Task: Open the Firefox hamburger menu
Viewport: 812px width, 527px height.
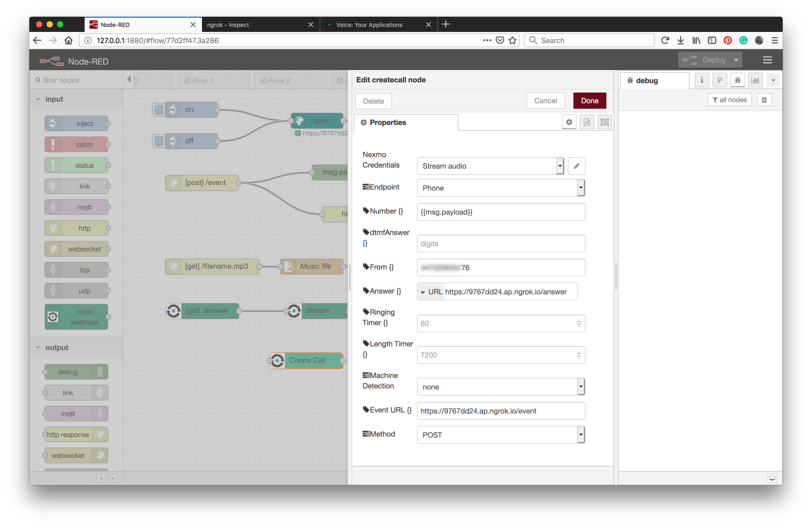Action: click(775, 41)
